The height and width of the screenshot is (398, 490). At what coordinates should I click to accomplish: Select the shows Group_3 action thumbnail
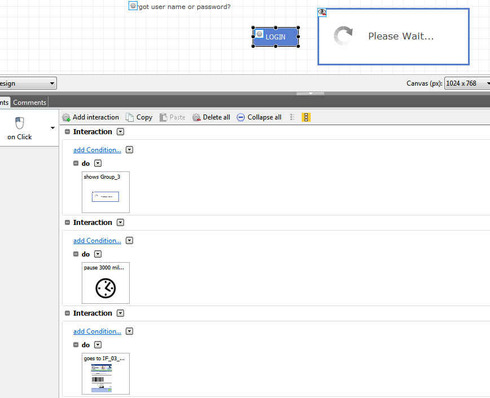tap(106, 192)
